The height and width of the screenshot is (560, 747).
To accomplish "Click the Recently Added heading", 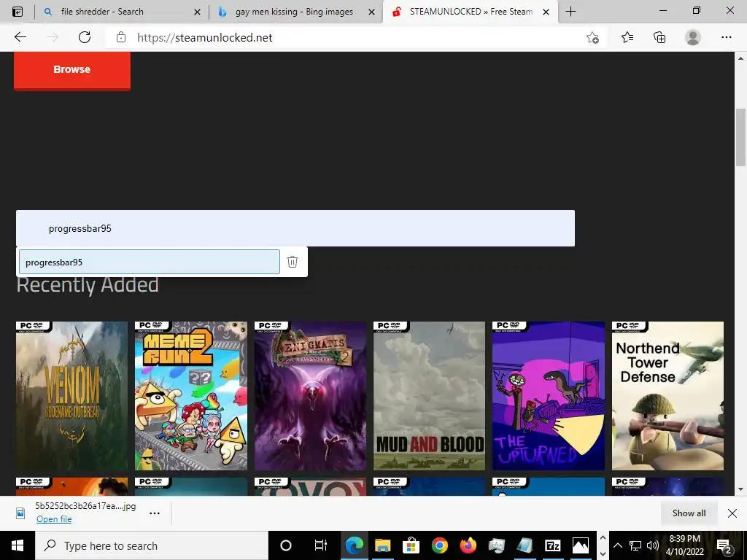I will pos(88,285).
